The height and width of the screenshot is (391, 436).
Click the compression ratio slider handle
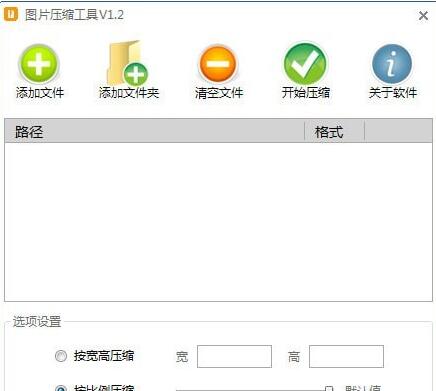tap(329, 388)
